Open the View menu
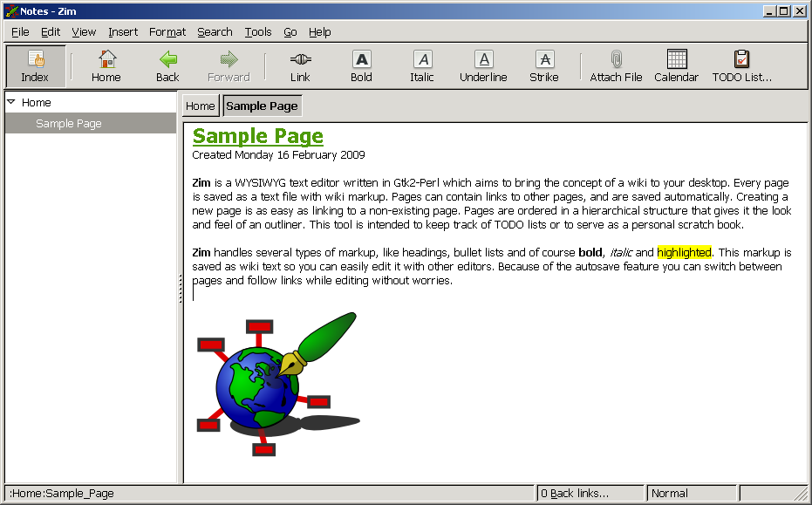 84,32
